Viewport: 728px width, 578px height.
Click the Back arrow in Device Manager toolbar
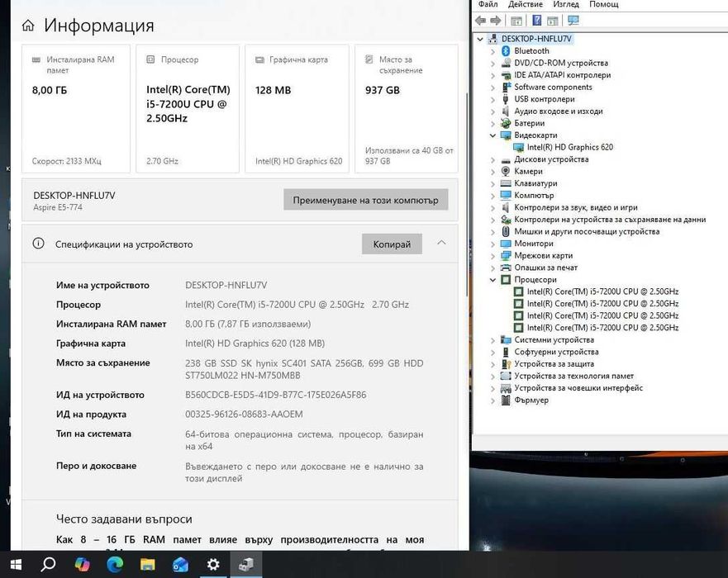coord(481,21)
